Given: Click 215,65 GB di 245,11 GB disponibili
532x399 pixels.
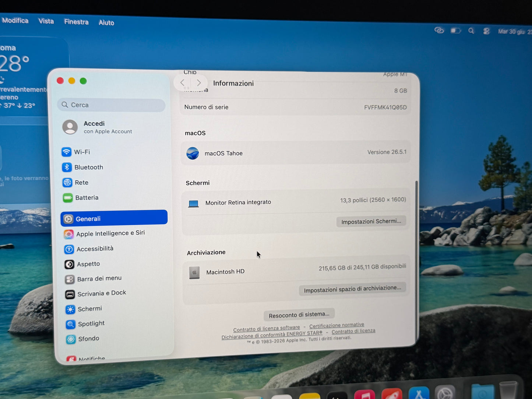Looking at the screenshot, I should [x=362, y=267].
